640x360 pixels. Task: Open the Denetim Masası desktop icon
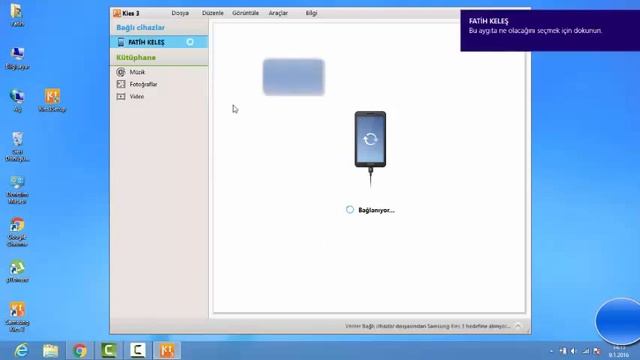click(17, 189)
